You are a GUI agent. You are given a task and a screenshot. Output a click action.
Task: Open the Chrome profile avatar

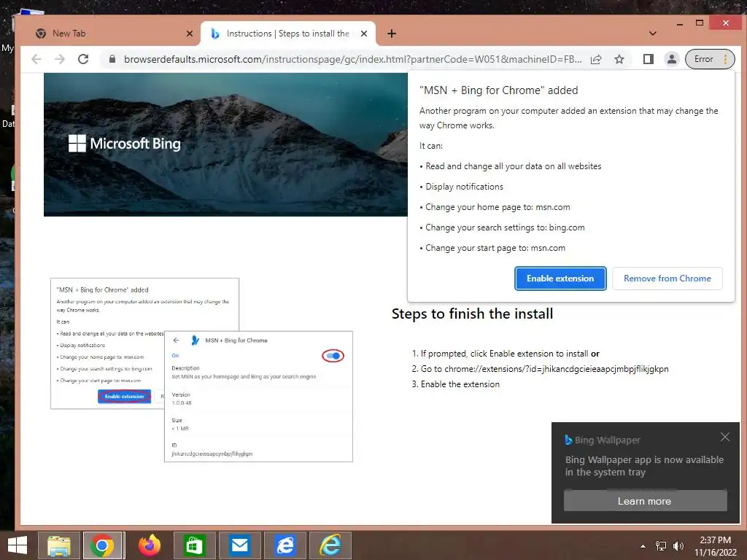[x=671, y=59]
